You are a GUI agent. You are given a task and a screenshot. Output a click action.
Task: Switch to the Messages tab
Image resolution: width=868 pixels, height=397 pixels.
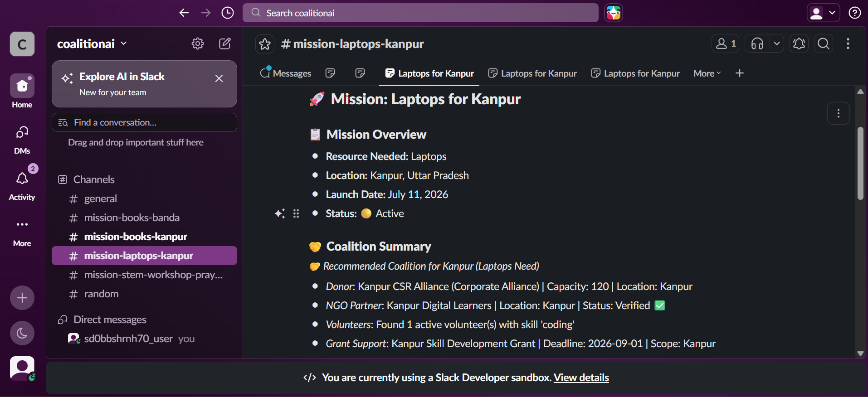(286, 73)
